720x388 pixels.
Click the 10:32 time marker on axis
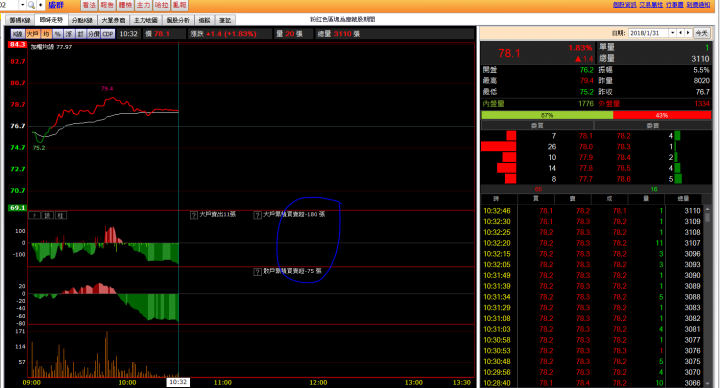(x=178, y=382)
